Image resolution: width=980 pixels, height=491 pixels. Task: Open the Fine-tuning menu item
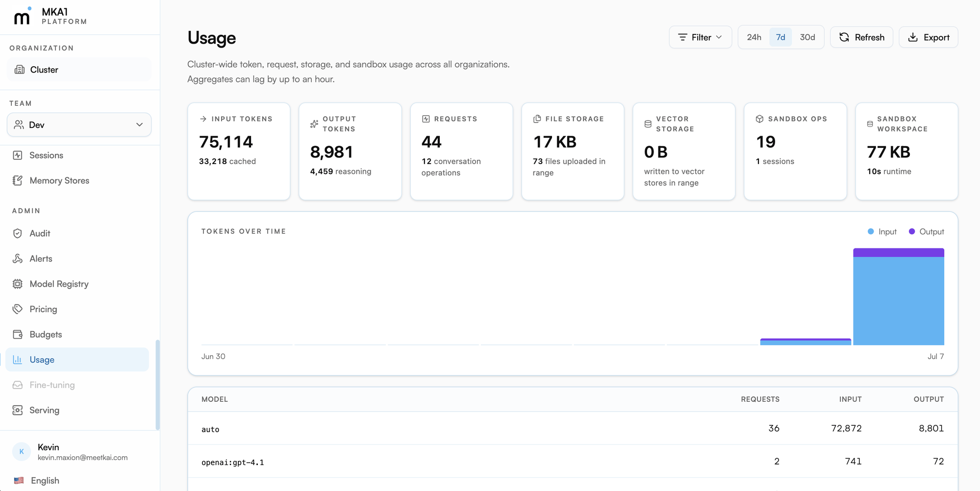pyautogui.click(x=77, y=385)
